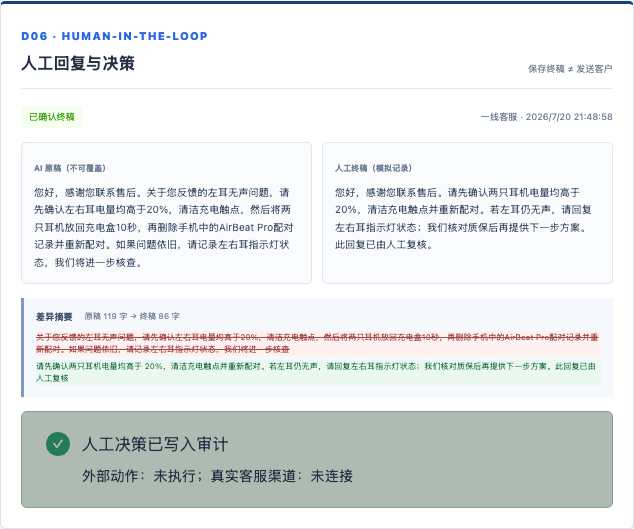Click the human final draft text ending 此回复已由人工复核。
The height and width of the screenshot is (529, 634).
(463, 218)
